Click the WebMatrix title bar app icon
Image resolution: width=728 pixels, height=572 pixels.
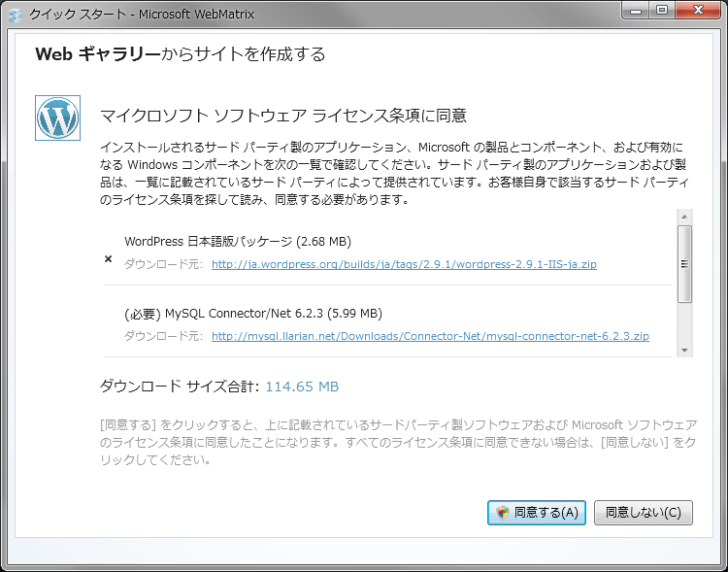[x=16, y=15]
